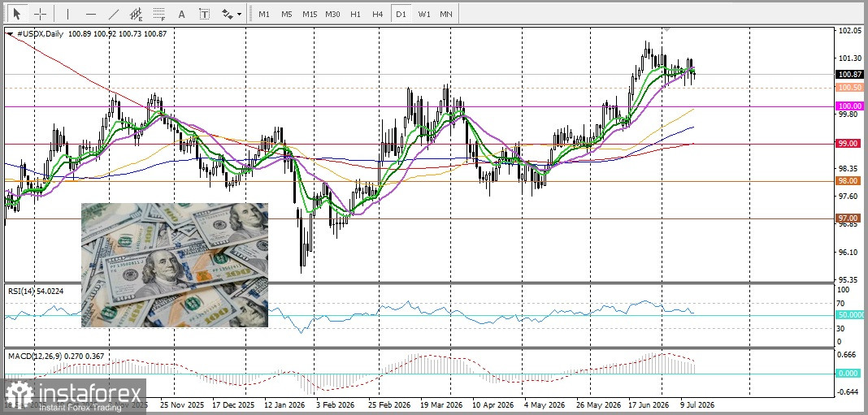Click the dollar bills image thumbnail
Image resolution: width=868 pixels, height=415 pixels.
click(x=175, y=265)
